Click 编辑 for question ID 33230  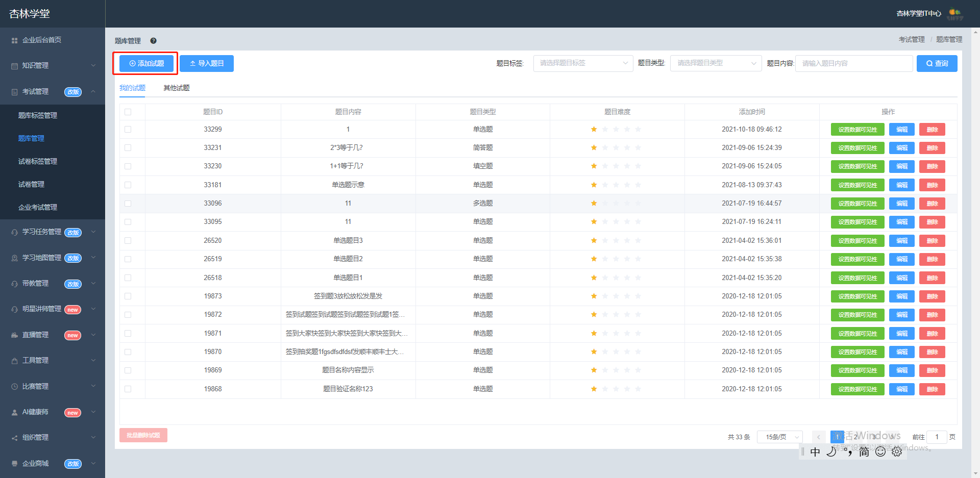(x=902, y=166)
